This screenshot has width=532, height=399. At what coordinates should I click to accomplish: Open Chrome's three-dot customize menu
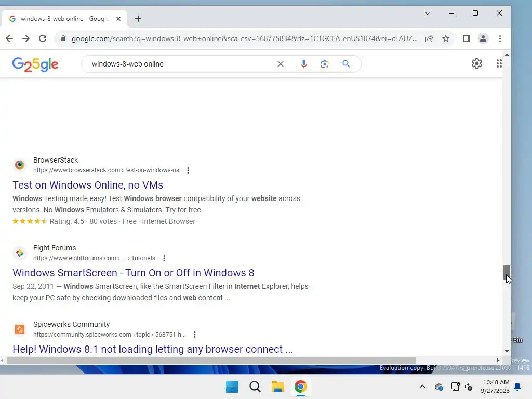point(500,38)
